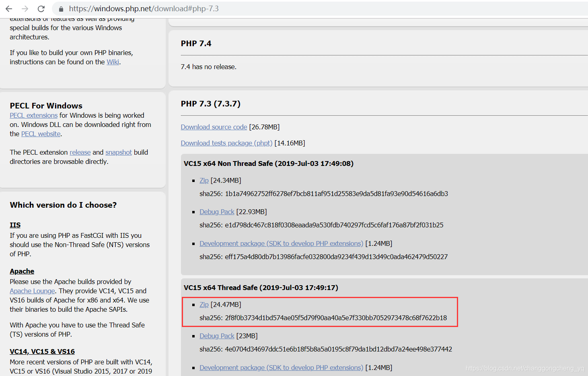Screen dimensions: 588x376
Task: Click the [26.78MB] source size text
Action: (x=264, y=127)
